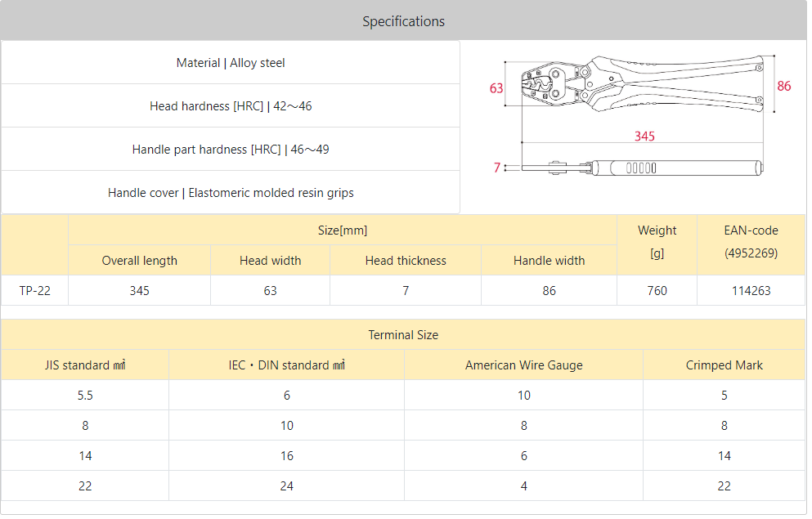Click the American Wire Gauge header
Viewport: 812px width, 519px height.
point(523,365)
